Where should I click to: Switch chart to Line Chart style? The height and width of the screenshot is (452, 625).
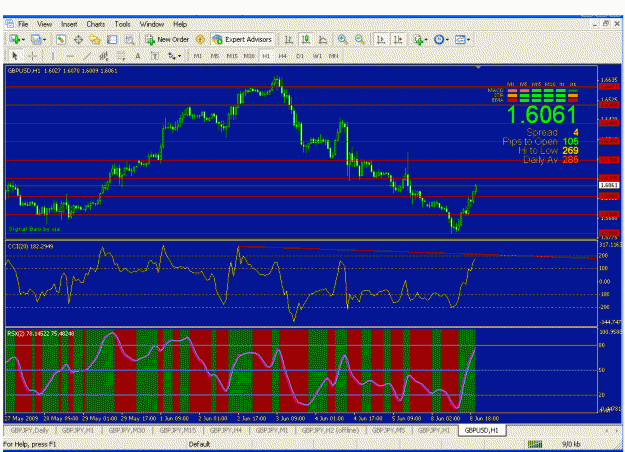click(323, 39)
